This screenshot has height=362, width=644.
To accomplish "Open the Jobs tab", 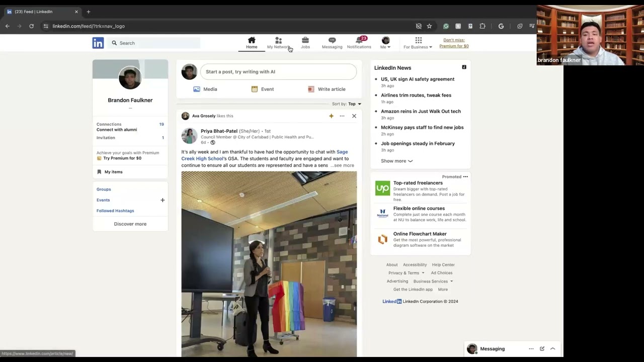I will tap(305, 43).
